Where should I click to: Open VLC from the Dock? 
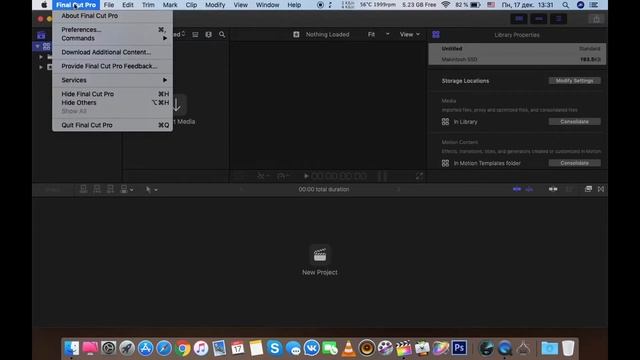coord(348,348)
